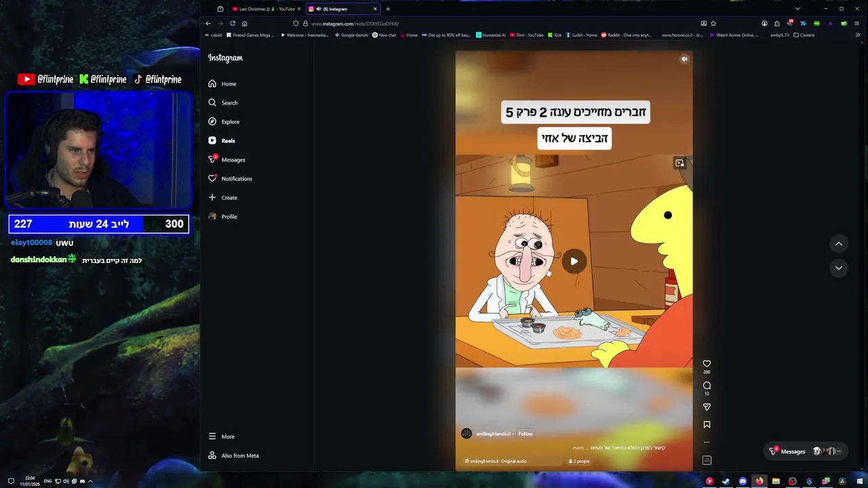Image resolution: width=868 pixels, height=488 pixels.
Task: Open the cobalt bookmark
Action: pos(213,35)
